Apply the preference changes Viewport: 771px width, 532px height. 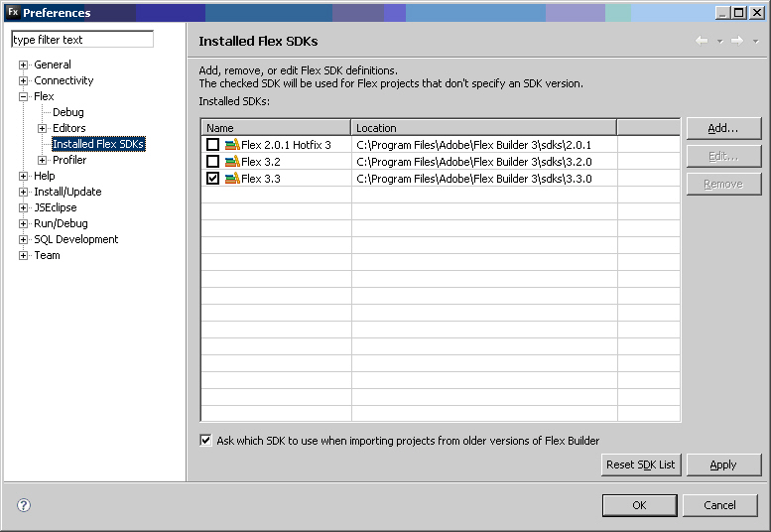pyautogui.click(x=723, y=465)
